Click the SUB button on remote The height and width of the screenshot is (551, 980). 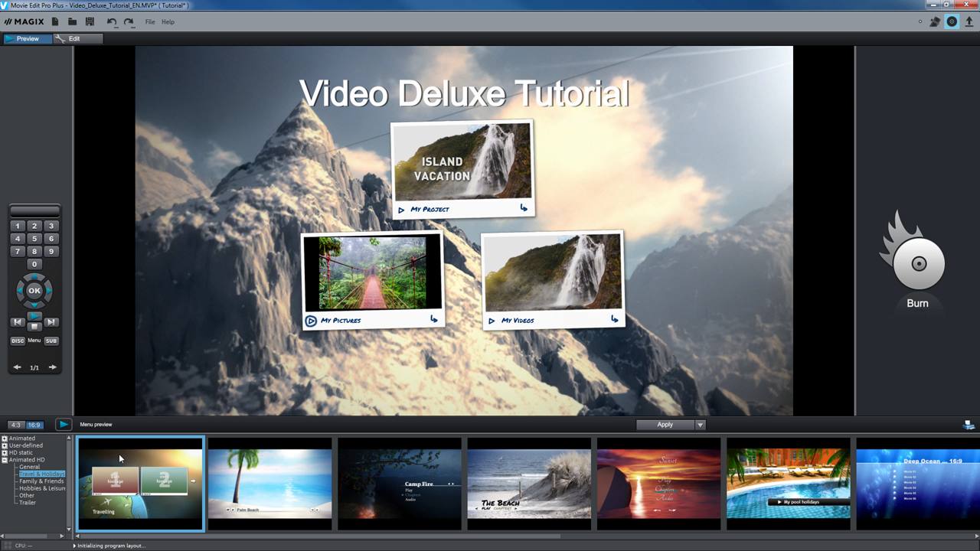click(51, 341)
